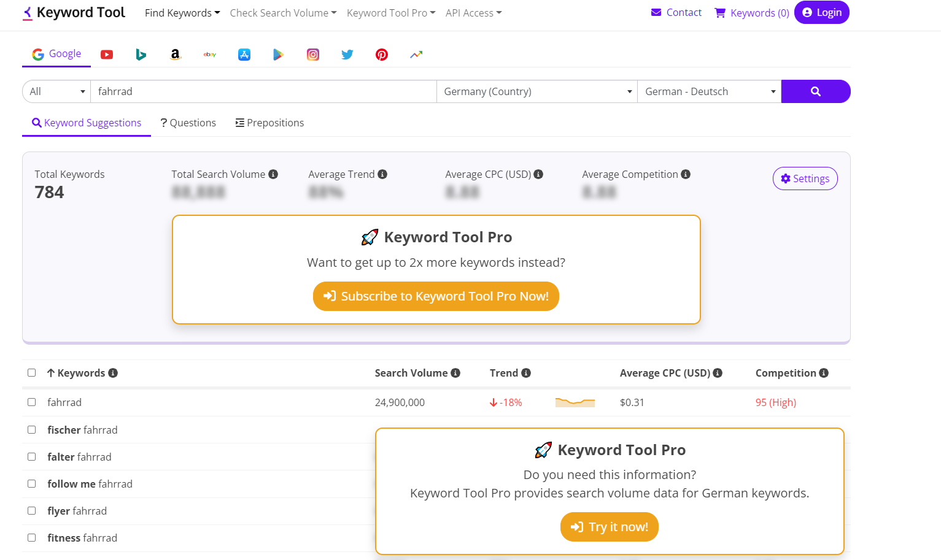This screenshot has height=560, width=941.
Task: Click info icon beside Competition column
Action: [824, 373]
